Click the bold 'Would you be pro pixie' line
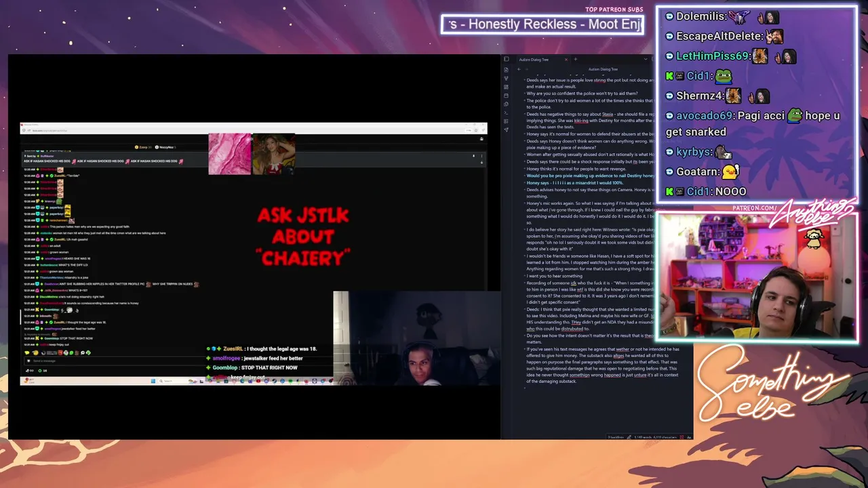 coord(590,176)
